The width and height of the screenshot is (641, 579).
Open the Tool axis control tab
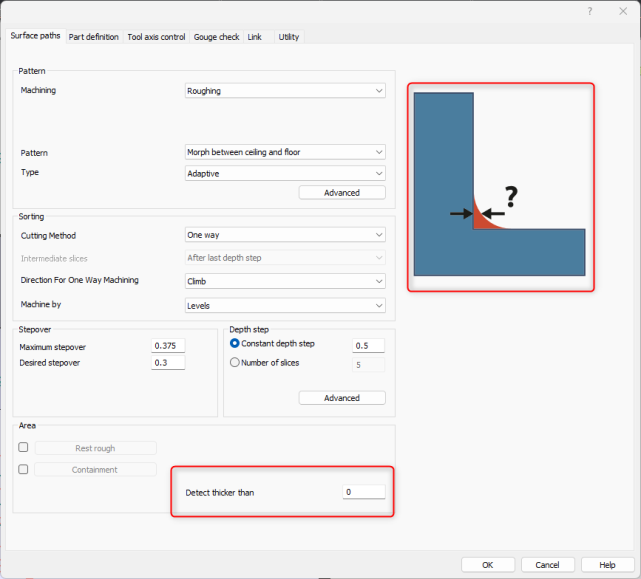[157, 37]
